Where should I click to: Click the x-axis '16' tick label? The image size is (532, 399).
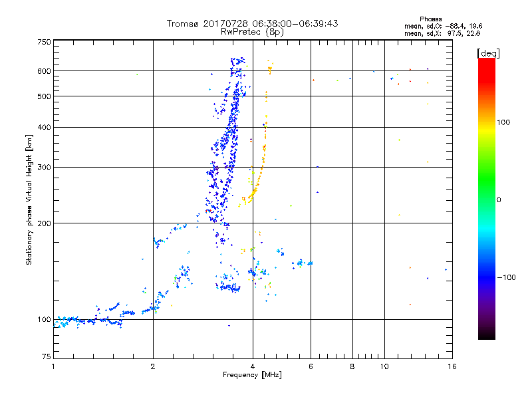[x=452, y=366]
